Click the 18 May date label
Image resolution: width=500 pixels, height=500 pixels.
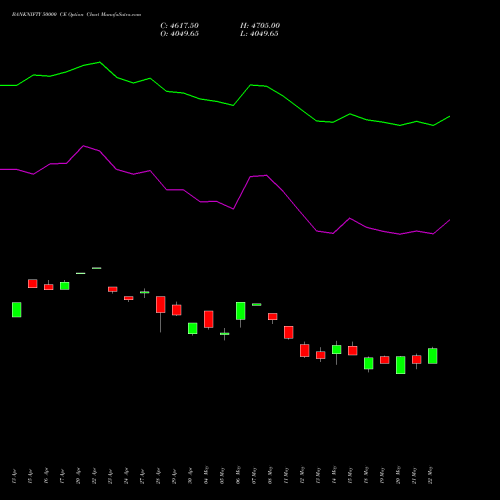pos(366,475)
